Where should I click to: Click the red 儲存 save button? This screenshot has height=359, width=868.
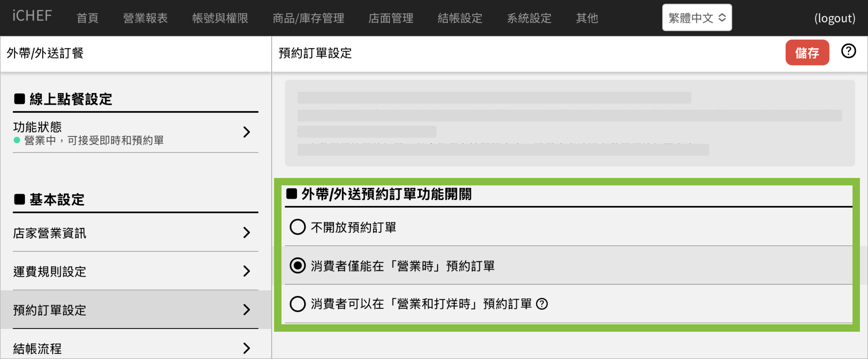pos(807,53)
